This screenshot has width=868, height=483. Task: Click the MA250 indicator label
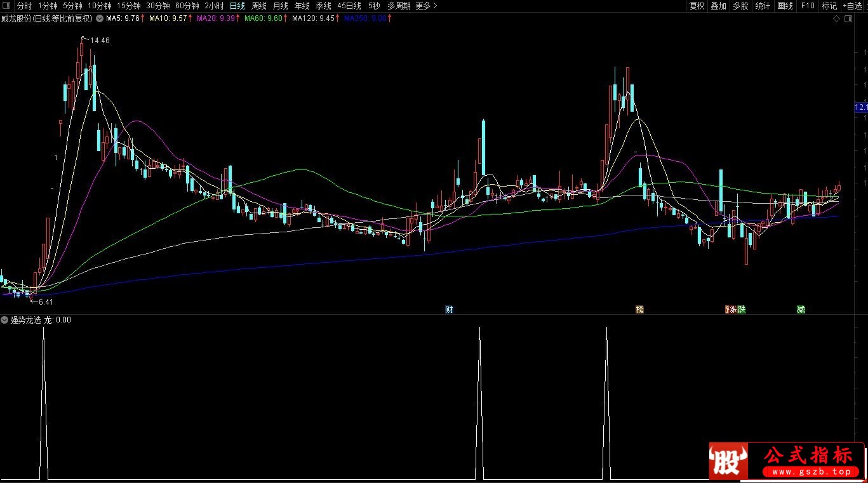click(365, 18)
